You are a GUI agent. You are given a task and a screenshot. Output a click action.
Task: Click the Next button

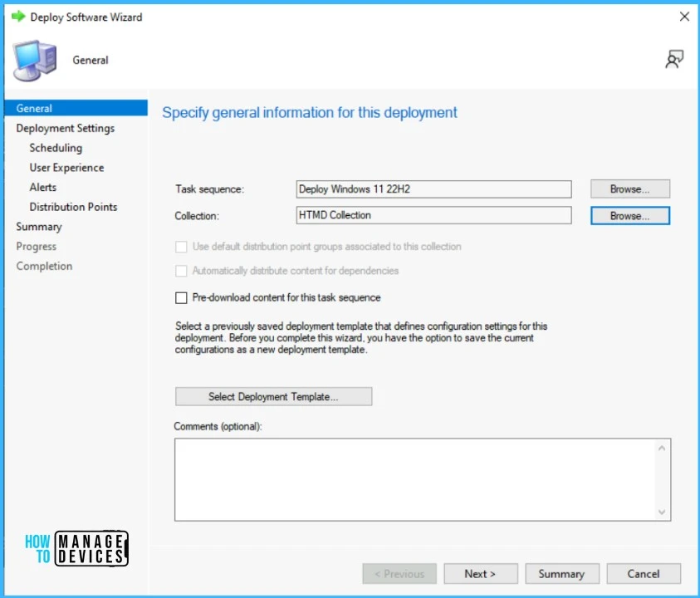(x=480, y=574)
